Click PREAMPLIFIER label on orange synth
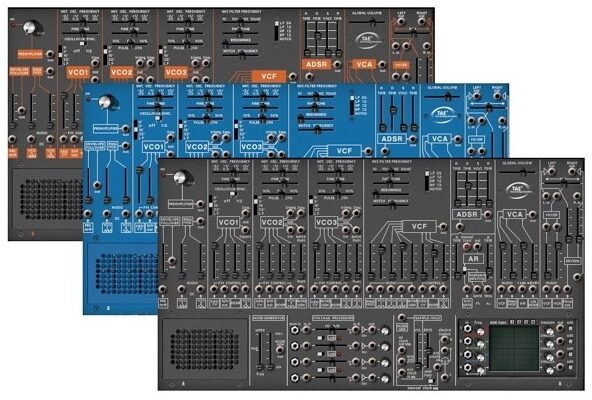592x400 pixels. tap(30, 54)
